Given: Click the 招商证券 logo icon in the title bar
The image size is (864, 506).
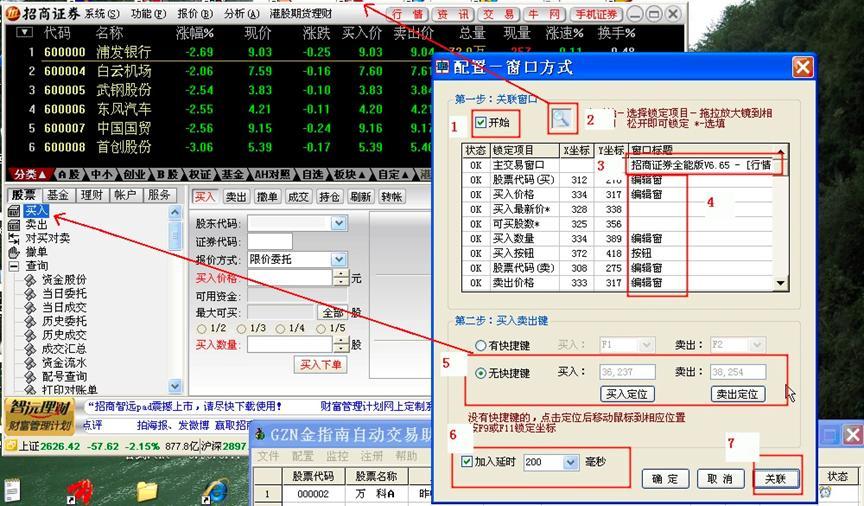Looking at the screenshot, I should 13,13.
